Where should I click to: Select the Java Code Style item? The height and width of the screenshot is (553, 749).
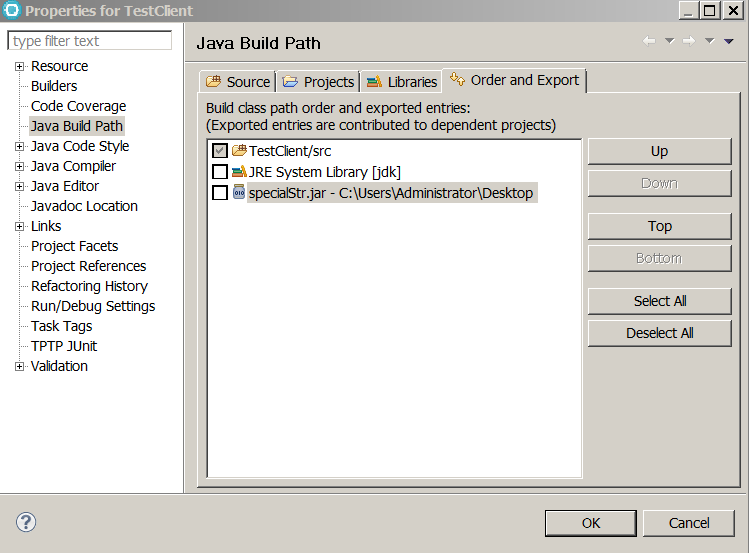point(80,146)
